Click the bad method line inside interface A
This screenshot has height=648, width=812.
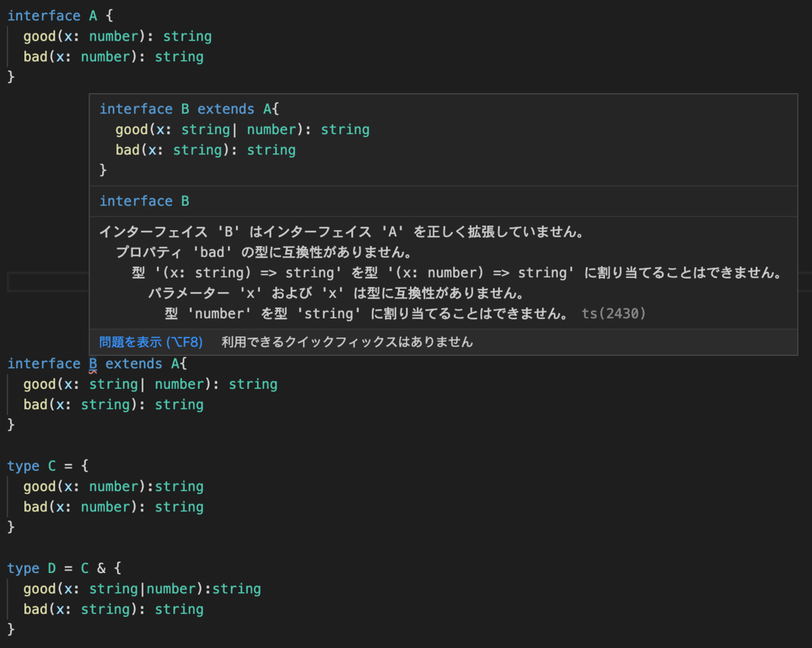coord(113,57)
